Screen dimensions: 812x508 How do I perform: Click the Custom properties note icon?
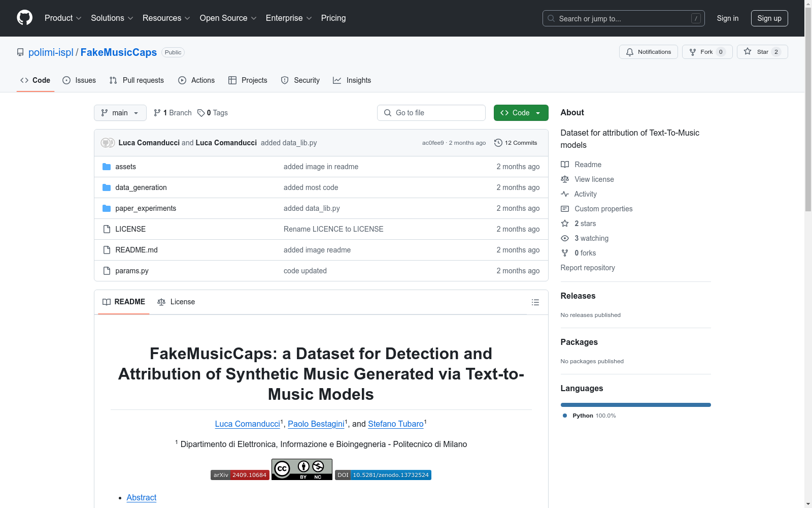(x=565, y=209)
